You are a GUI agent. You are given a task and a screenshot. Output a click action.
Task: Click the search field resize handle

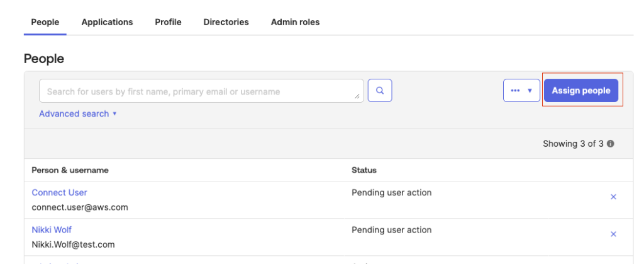[x=358, y=97]
